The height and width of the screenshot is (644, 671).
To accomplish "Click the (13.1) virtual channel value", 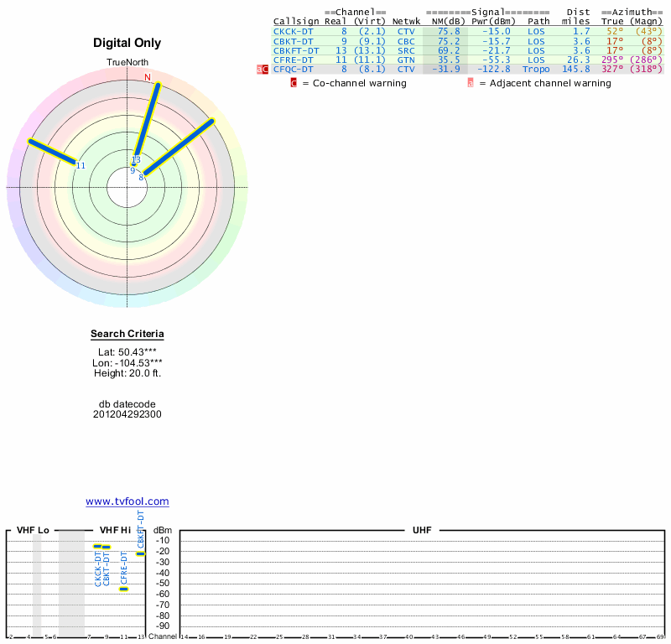I will [370, 51].
